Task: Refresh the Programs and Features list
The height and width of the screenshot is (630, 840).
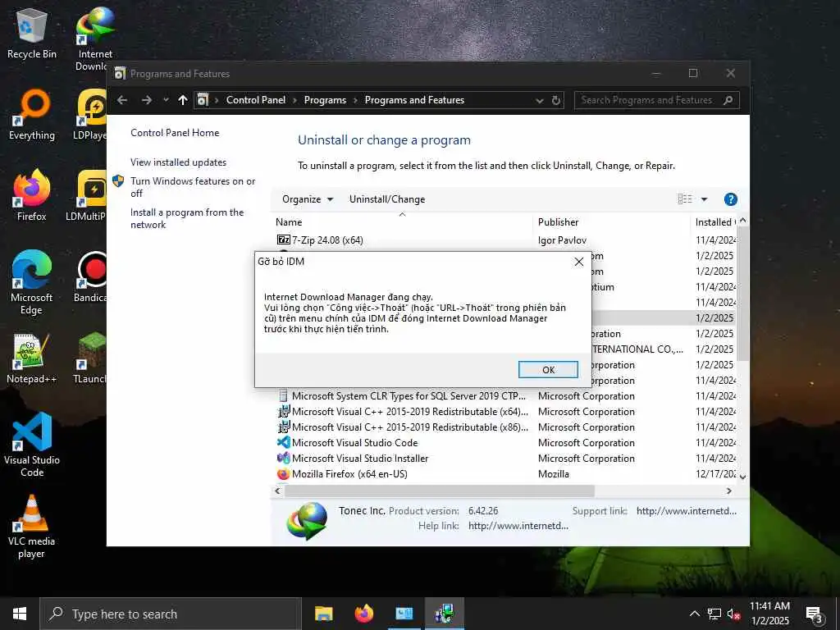Action: tap(555, 100)
